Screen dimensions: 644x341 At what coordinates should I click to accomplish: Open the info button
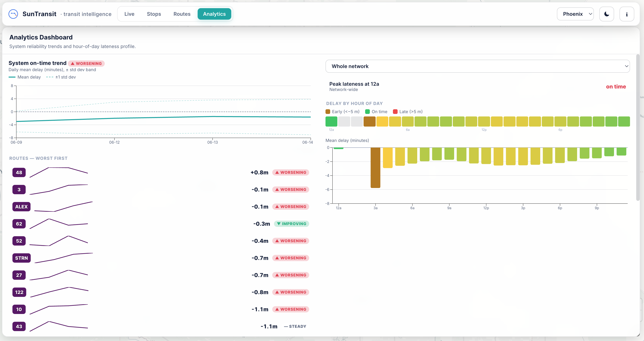[x=627, y=14]
